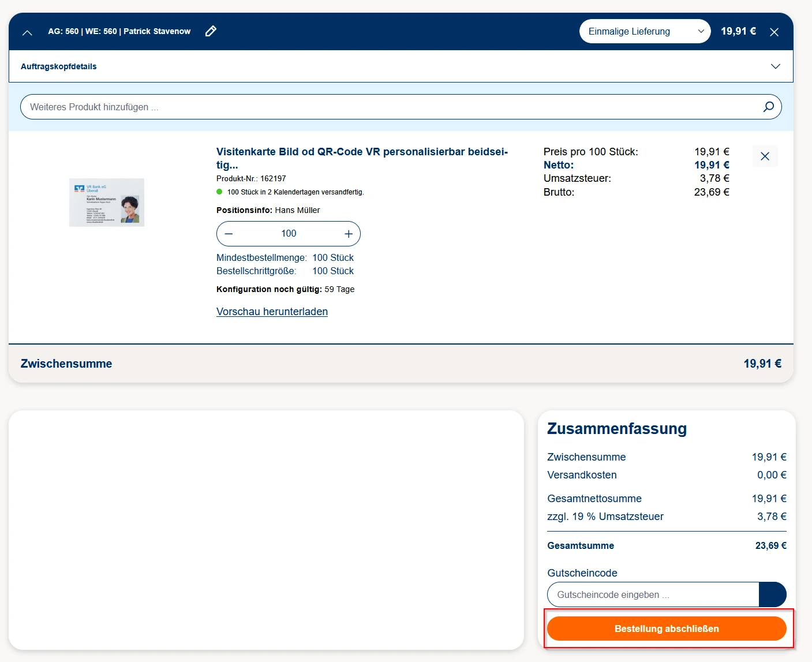Expand the Auftragskopfdetails chevron

click(x=775, y=66)
